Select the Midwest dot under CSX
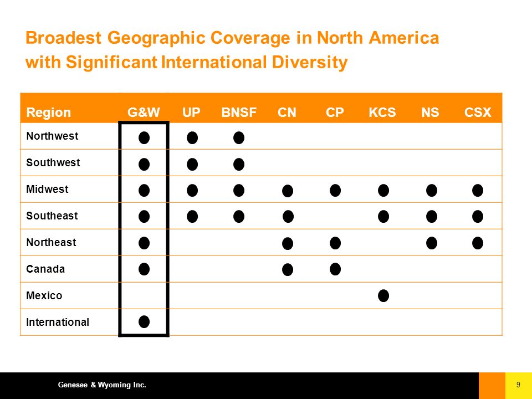 [478, 190]
